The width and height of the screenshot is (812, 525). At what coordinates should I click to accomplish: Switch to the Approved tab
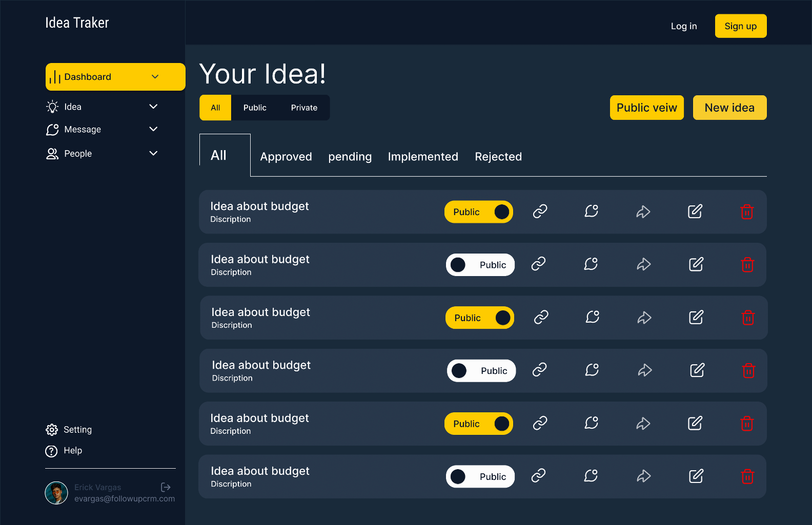[x=286, y=157]
